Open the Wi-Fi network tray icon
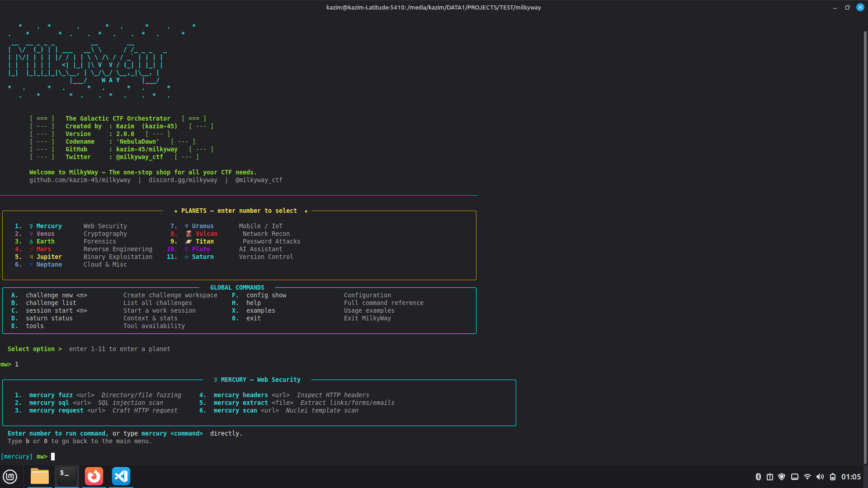Screen dimensions: 868x488 pyautogui.click(x=807, y=477)
